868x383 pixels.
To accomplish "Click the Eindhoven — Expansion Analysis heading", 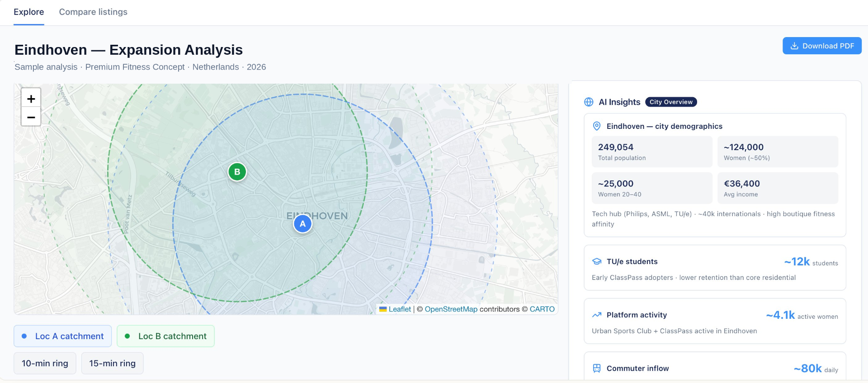I will pyautogui.click(x=128, y=50).
